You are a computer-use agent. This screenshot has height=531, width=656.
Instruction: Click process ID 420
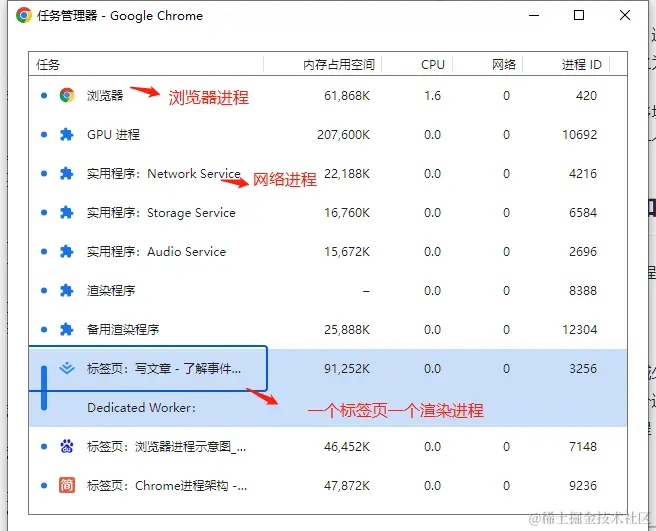pyautogui.click(x=586, y=96)
